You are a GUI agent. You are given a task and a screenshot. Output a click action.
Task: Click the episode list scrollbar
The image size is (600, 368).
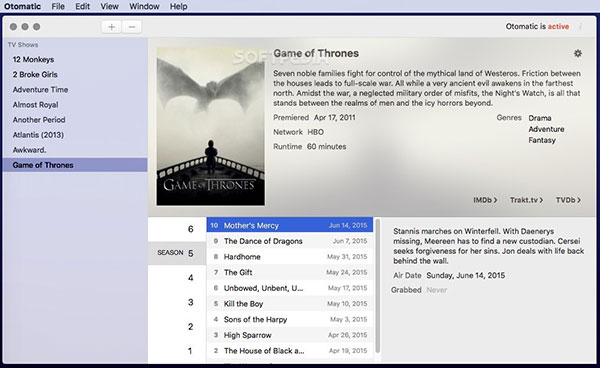(x=378, y=286)
